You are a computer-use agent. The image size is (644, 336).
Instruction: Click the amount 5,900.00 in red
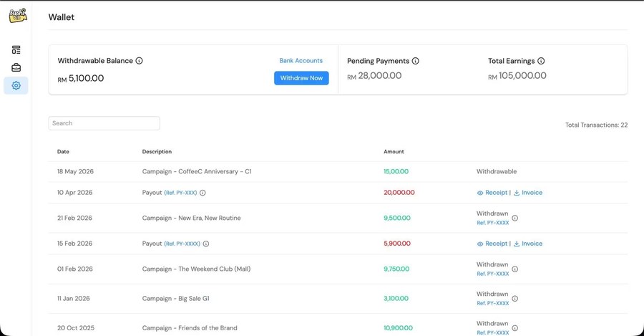coord(396,244)
